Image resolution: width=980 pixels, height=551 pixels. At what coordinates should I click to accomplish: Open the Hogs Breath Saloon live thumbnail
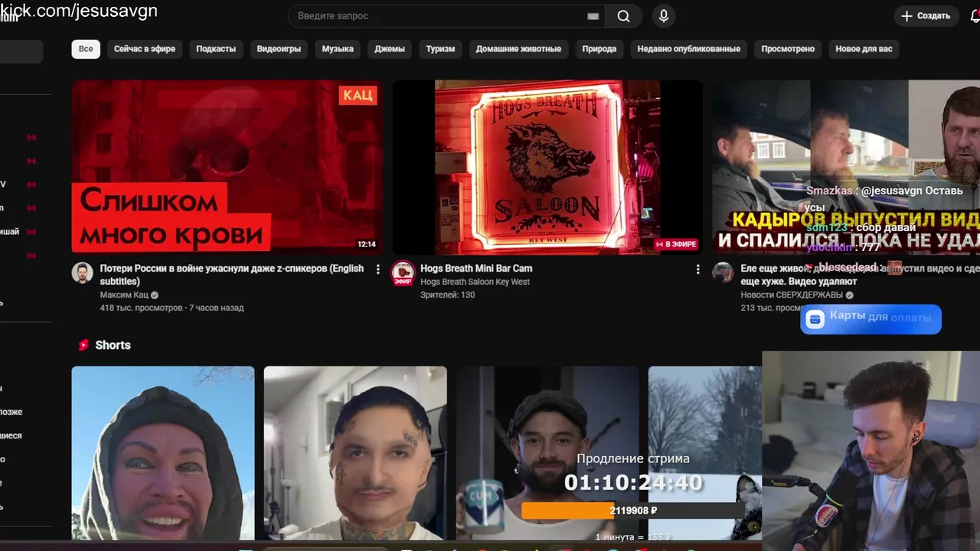click(547, 167)
